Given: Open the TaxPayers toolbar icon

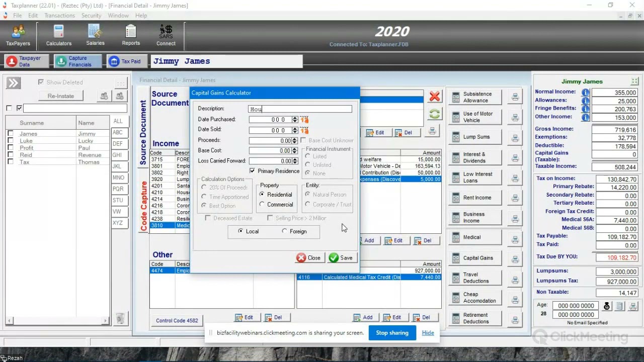Looking at the screenshot, I should pos(18,35).
